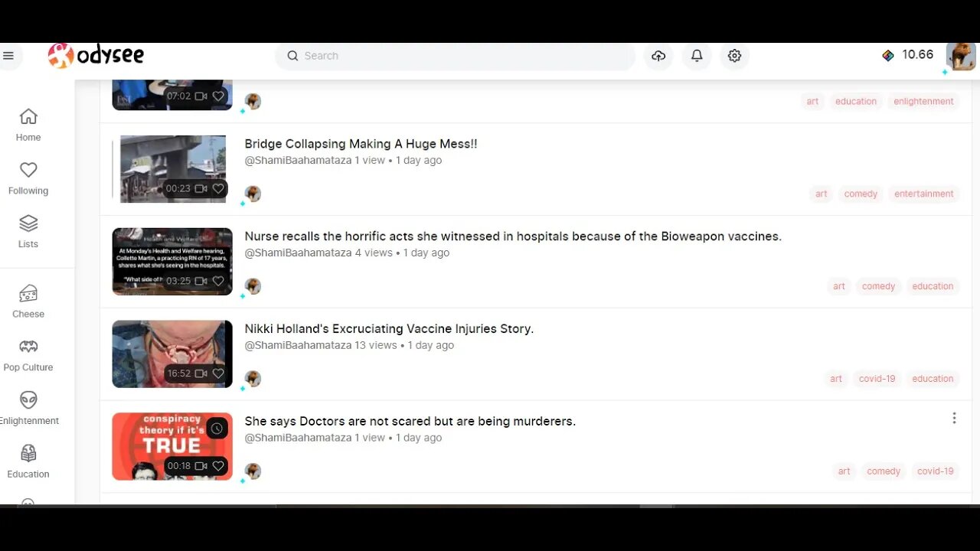This screenshot has height=551, width=980.
Task: Select art tag on Nurse recalls row
Action: point(839,286)
